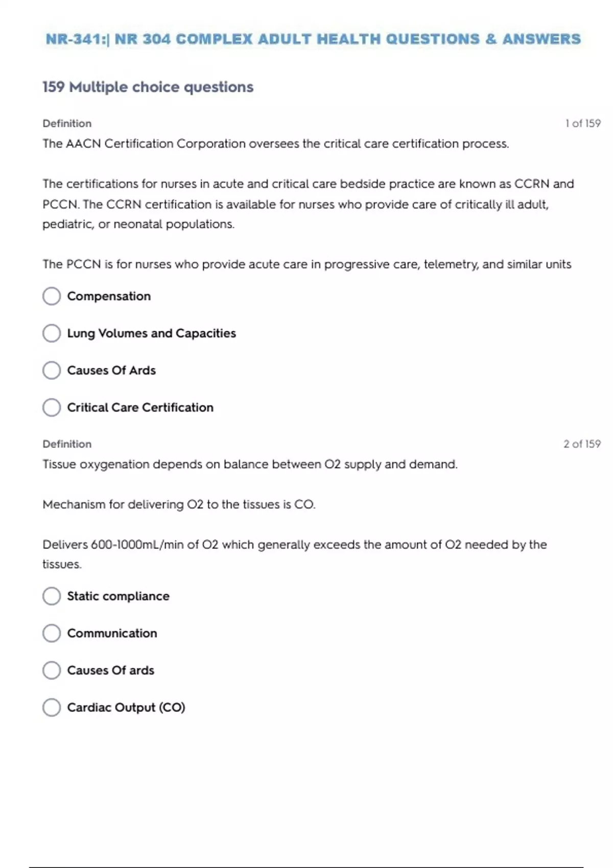
Task: Click the Definition label of question 1
Action: point(67,124)
